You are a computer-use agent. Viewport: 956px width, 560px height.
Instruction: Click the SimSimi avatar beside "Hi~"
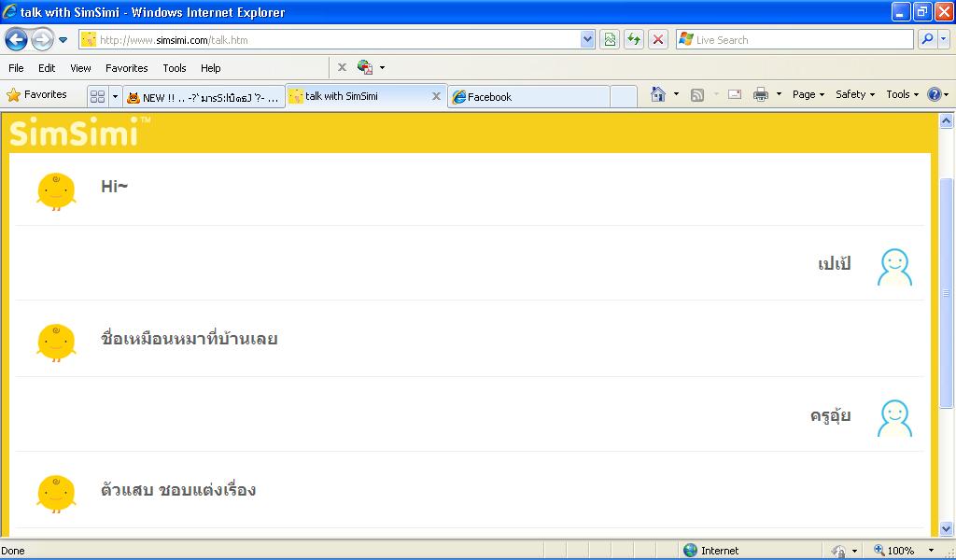click(56, 191)
